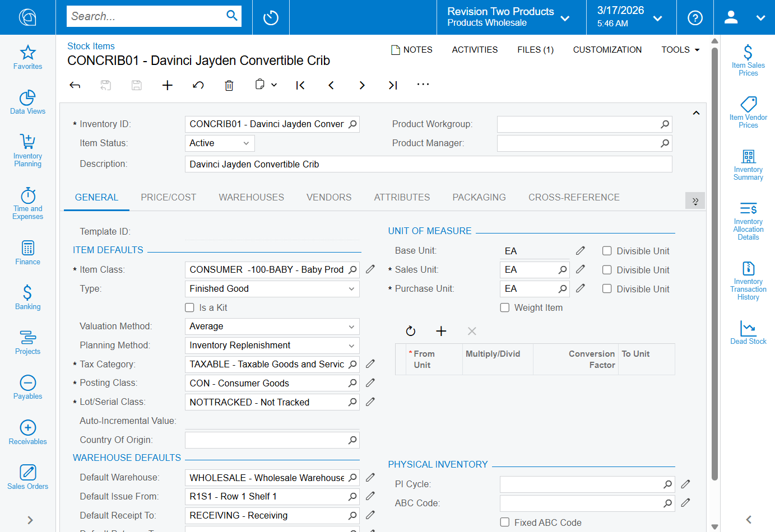Screen dimensions: 775x532
Task: Open Dead Stock report icon
Action: click(748, 332)
